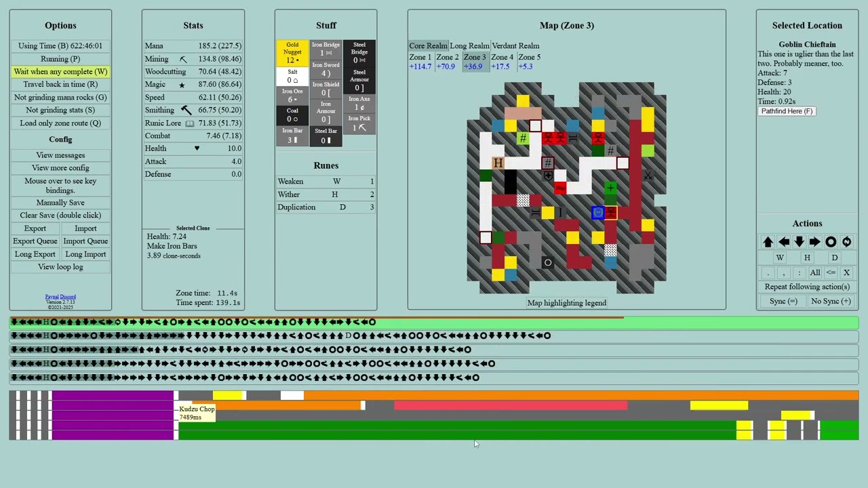868x488 pixels.
Task: Add the H Wither rune action
Action: [807, 258]
